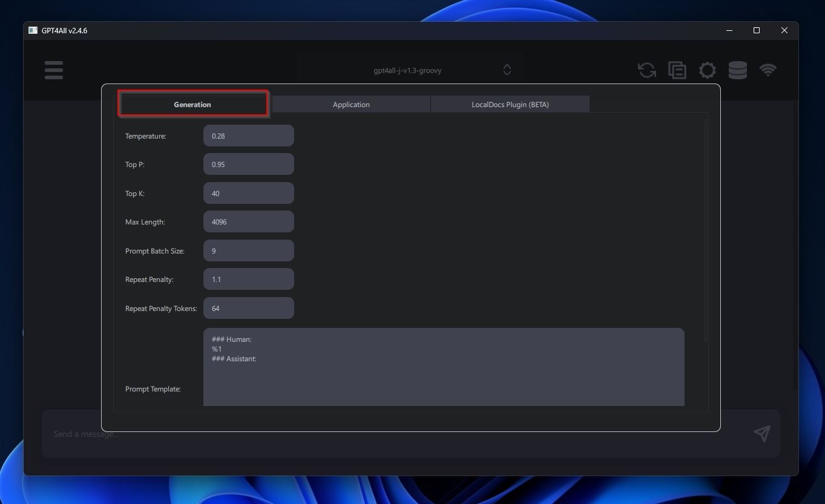The image size is (825, 504).
Task: Open the settings gear icon
Action: [x=707, y=70]
